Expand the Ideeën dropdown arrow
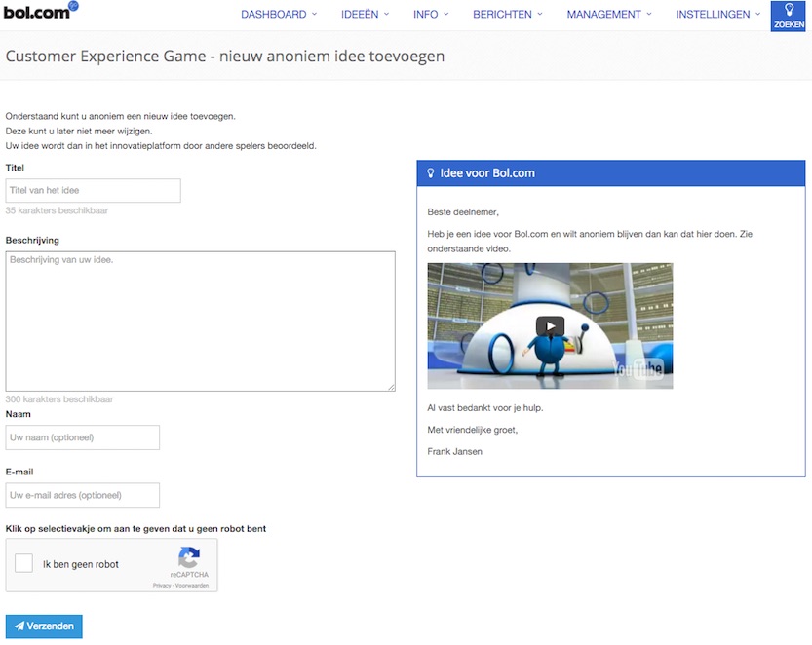812x645 pixels. (x=386, y=14)
